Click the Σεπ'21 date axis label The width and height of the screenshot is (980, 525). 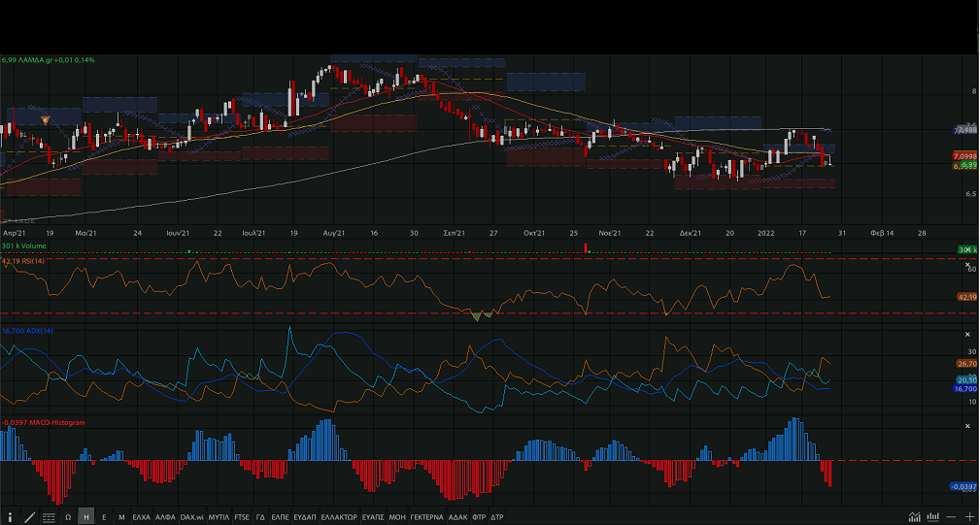(455, 233)
